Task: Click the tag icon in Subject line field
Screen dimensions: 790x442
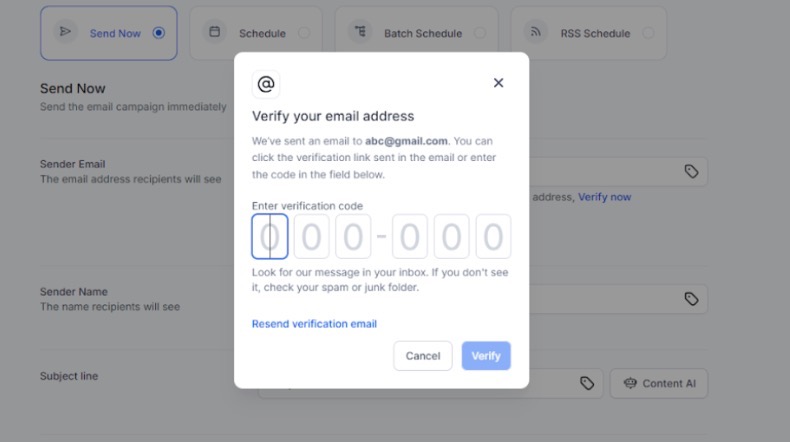Action: (x=587, y=384)
